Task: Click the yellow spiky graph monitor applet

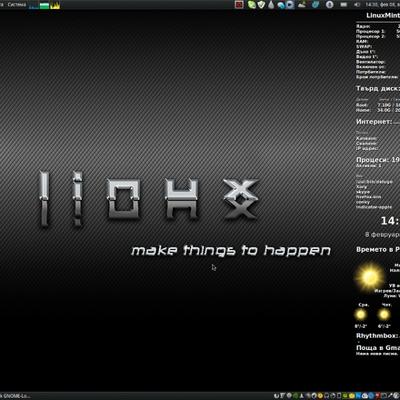Action: pos(55,5)
